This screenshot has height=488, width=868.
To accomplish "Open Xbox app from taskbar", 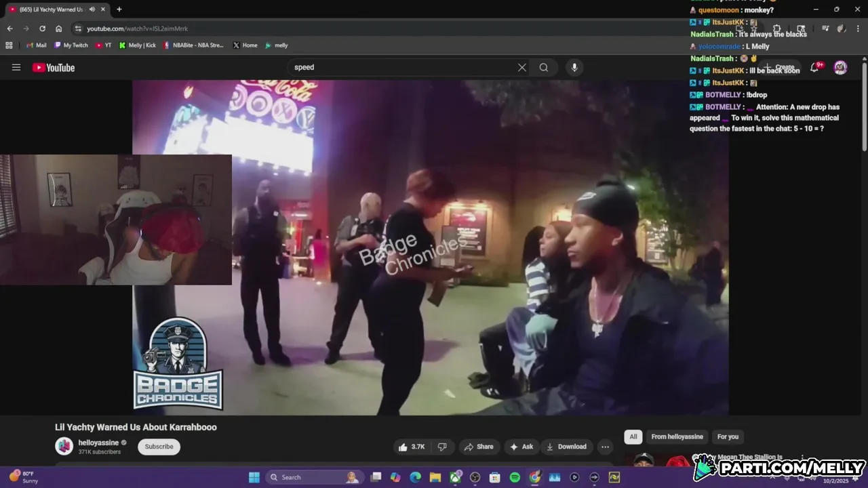I will click(x=455, y=477).
